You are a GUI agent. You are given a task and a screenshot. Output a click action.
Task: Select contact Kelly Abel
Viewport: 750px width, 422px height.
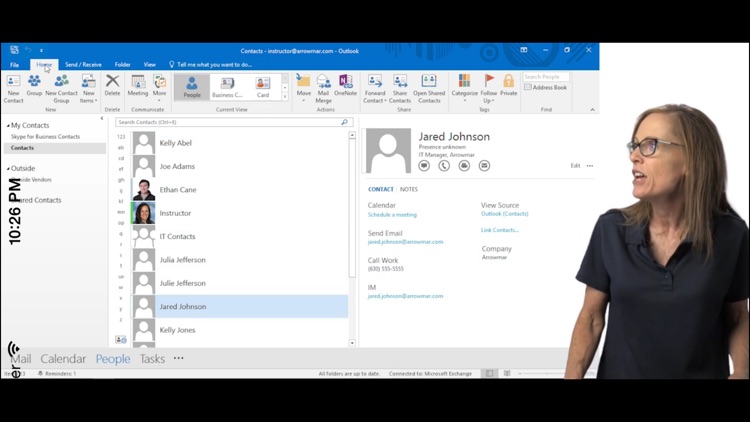point(239,143)
